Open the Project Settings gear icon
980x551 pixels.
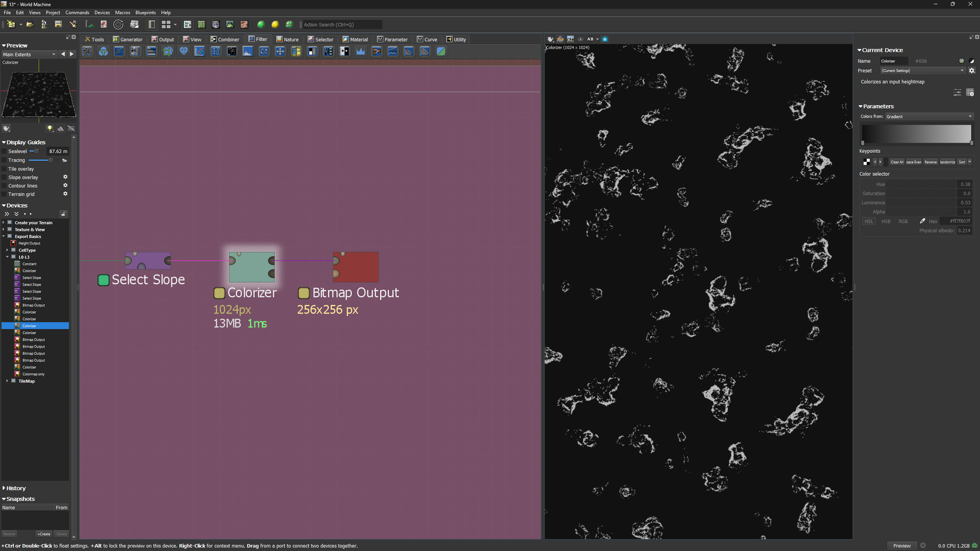(x=118, y=24)
